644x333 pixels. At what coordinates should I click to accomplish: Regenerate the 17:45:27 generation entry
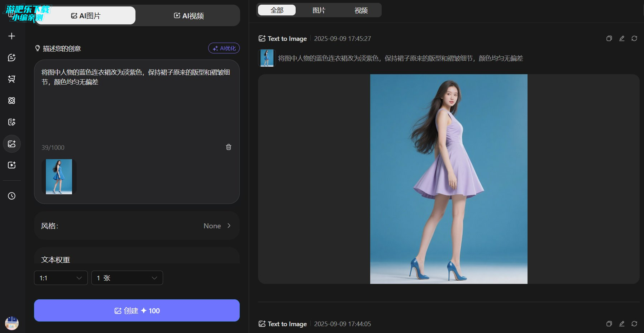634,38
